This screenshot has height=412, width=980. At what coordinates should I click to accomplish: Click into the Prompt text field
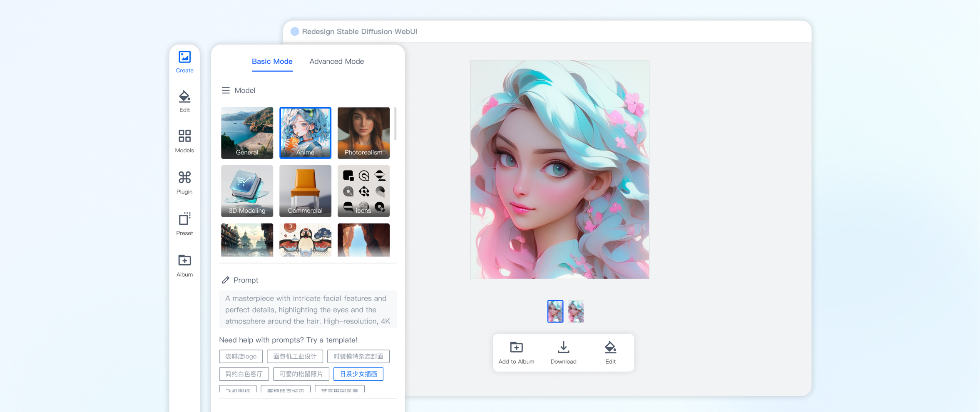[x=308, y=309]
